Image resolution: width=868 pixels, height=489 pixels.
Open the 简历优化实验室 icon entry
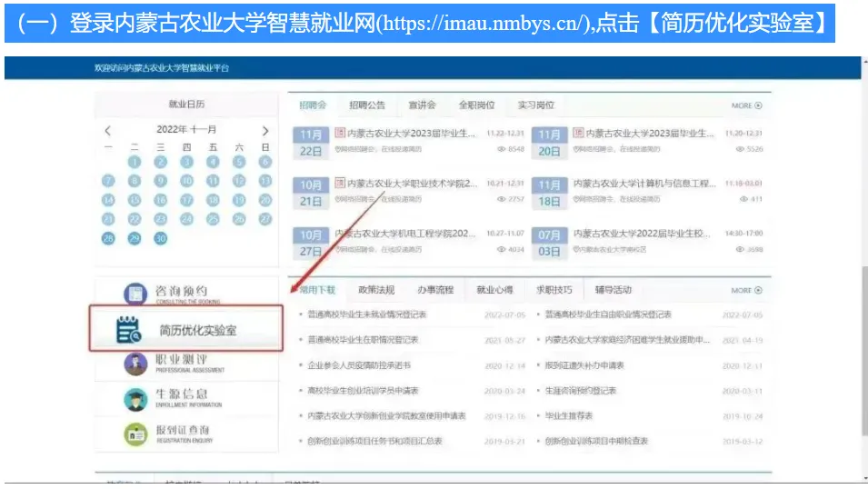coord(128,330)
